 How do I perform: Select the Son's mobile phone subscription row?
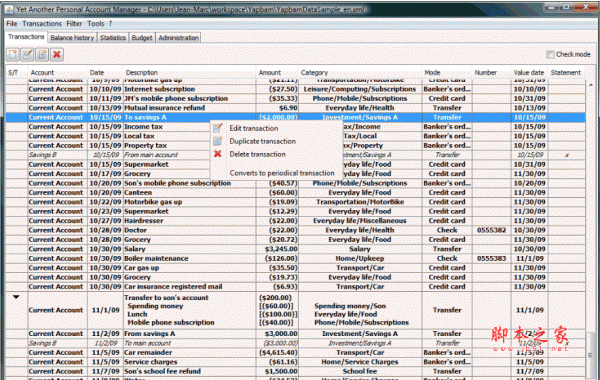pyautogui.click(x=295, y=183)
